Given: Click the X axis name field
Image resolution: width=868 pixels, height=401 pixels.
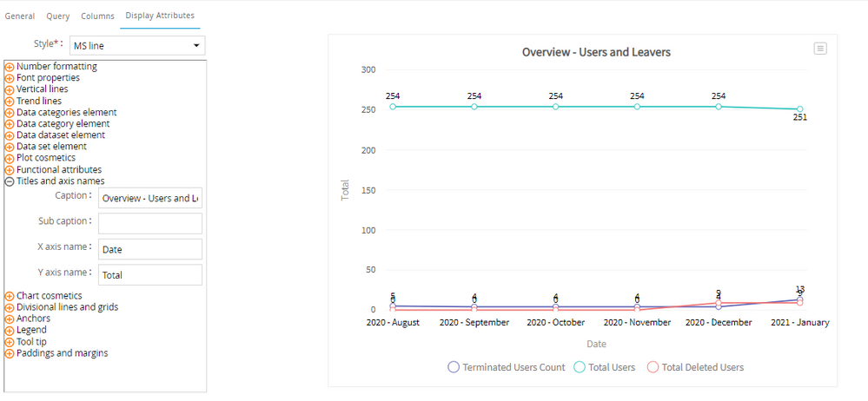Looking at the screenshot, I should [x=149, y=249].
